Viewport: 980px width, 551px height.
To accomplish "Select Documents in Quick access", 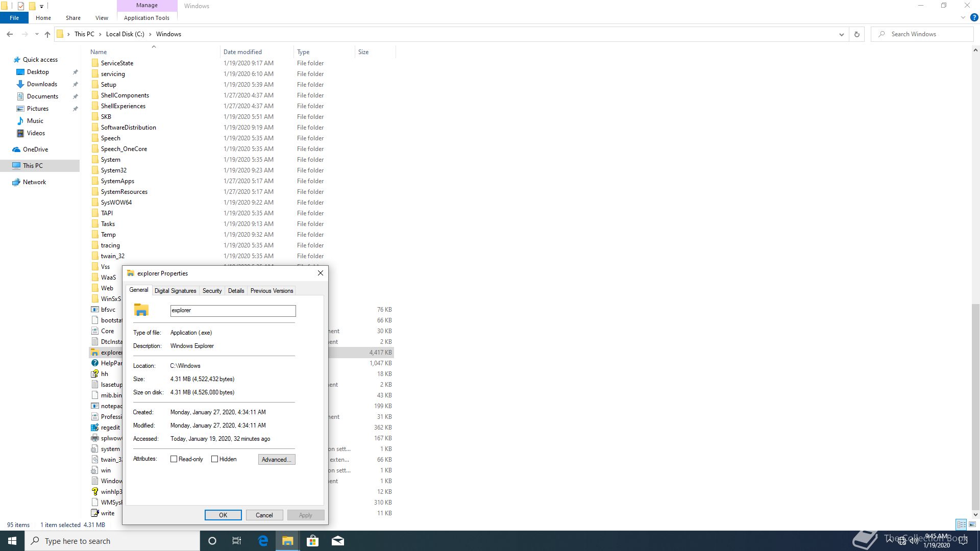I will [43, 96].
